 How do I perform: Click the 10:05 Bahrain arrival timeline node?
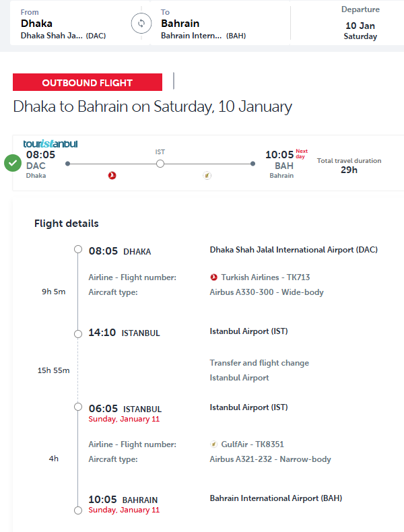tap(78, 510)
